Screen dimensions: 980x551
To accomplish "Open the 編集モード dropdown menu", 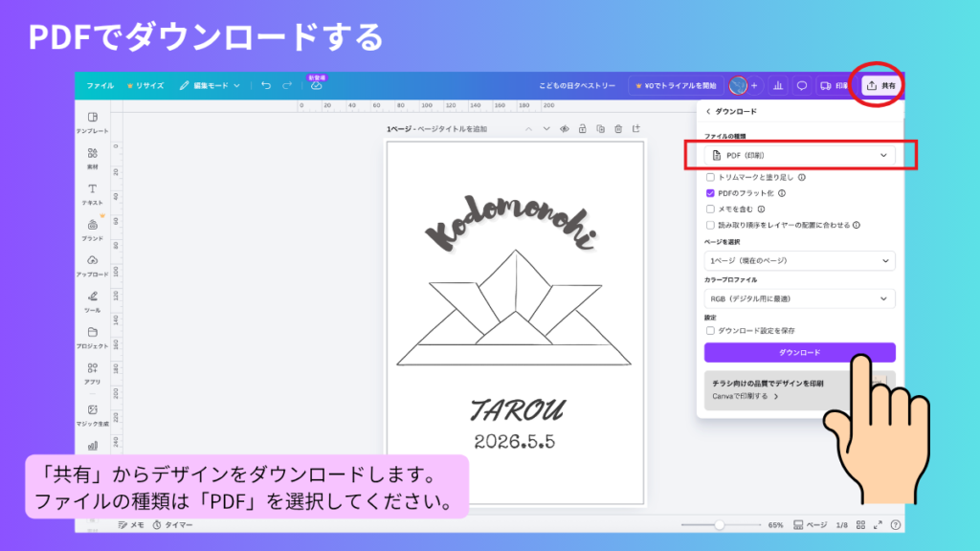I will tap(209, 85).
